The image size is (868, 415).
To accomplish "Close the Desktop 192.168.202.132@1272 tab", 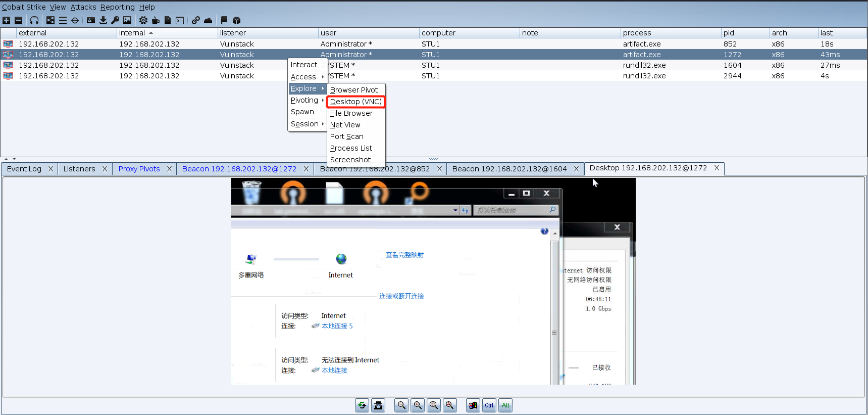I will tap(717, 168).
